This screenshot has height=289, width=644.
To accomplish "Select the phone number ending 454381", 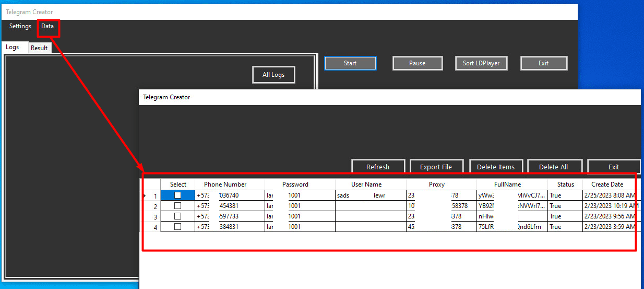I will pyautogui.click(x=230, y=206).
